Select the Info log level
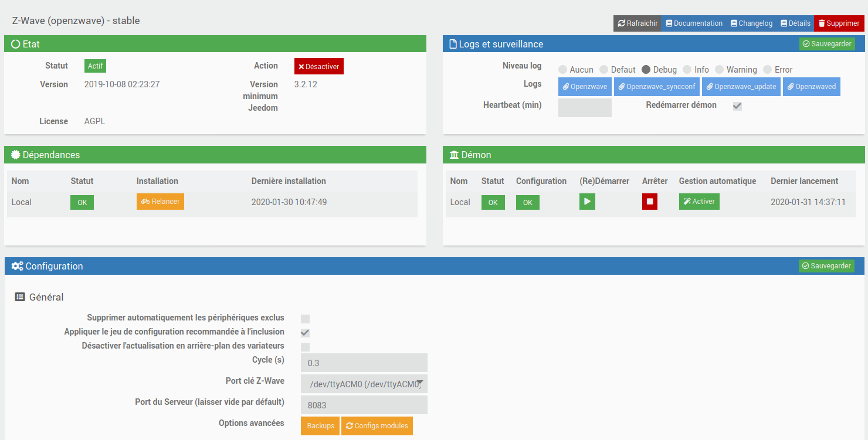The height and width of the screenshot is (440, 868). click(x=687, y=70)
